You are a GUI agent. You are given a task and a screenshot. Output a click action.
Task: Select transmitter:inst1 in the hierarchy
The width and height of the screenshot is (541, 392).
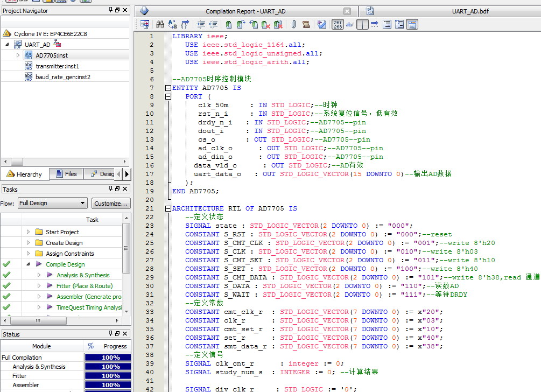coord(57,66)
